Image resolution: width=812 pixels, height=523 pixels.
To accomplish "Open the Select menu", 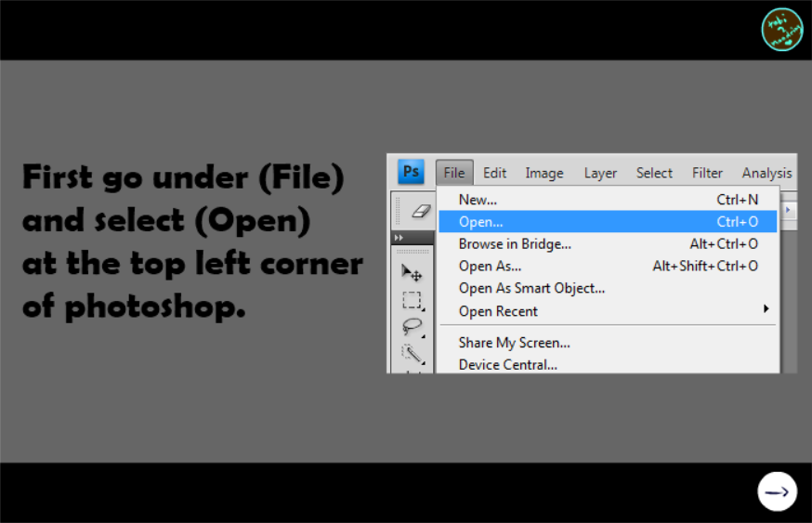I will 654,173.
